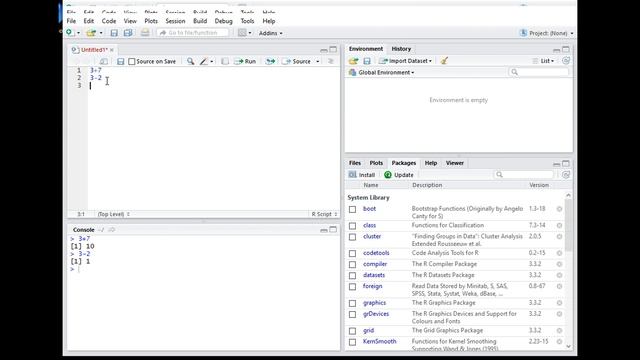640x360 pixels.
Task: Open the Addins dropdown
Action: (x=270, y=33)
